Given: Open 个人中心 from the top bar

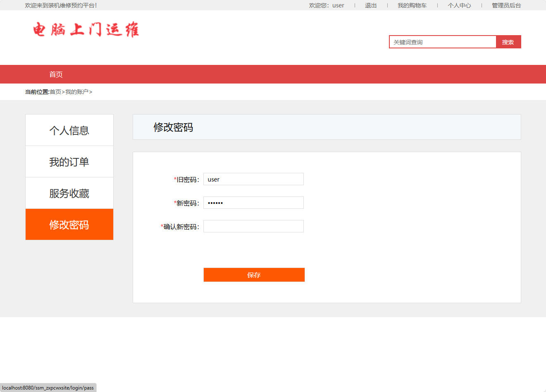Looking at the screenshot, I should click(x=459, y=5).
